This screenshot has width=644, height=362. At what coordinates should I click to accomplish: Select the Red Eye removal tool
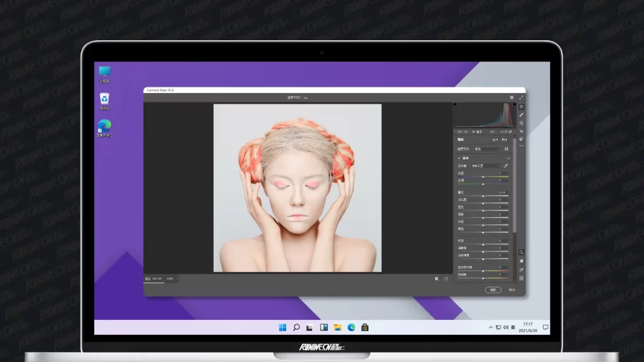coord(521,131)
